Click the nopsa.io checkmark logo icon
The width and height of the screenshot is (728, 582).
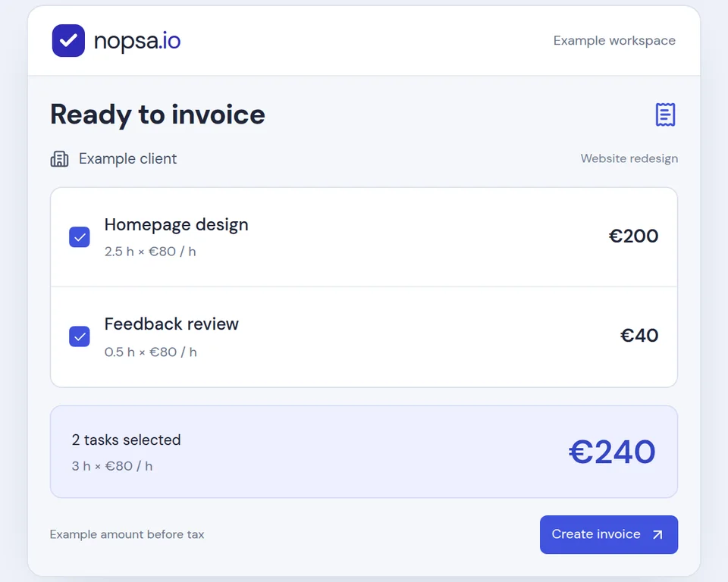click(x=68, y=40)
